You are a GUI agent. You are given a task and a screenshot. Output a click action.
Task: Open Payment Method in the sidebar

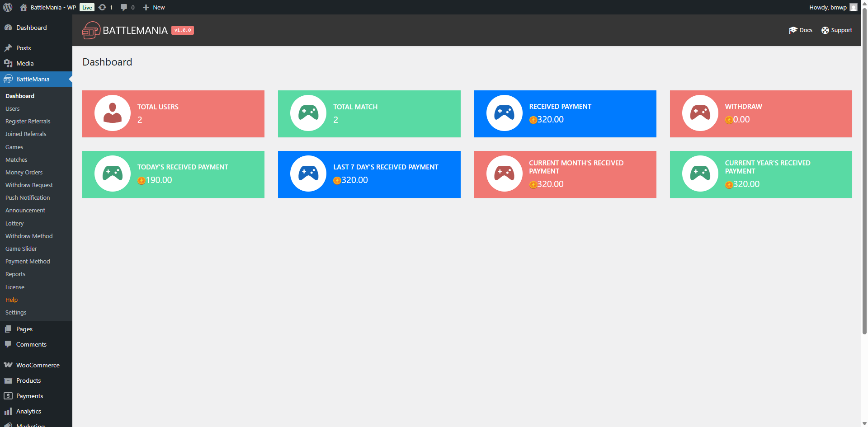pos(28,262)
